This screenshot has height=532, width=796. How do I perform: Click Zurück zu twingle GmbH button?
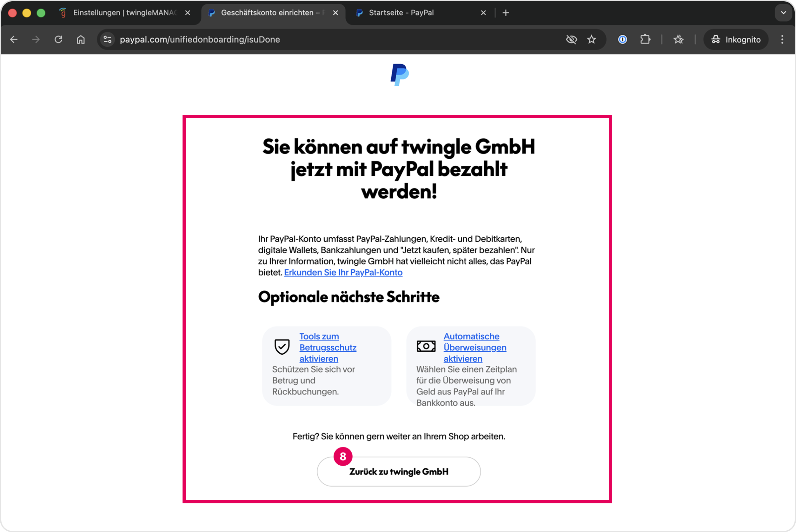click(x=399, y=472)
